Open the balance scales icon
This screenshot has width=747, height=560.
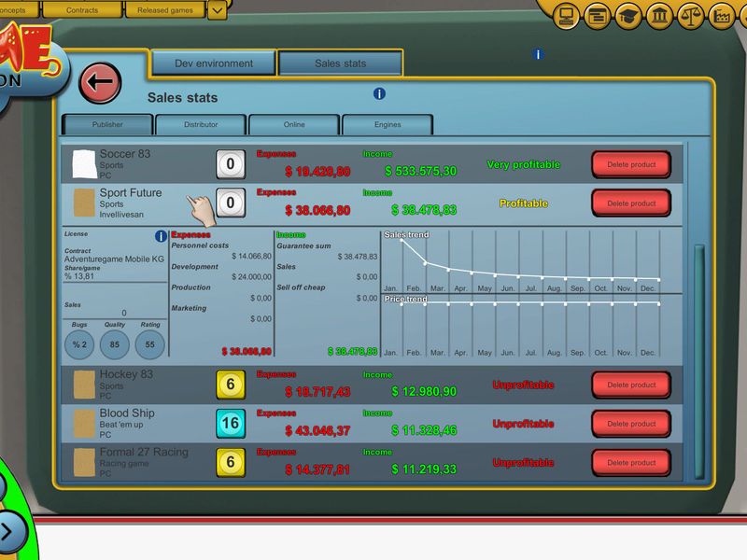pyautogui.click(x=690, y=17)
